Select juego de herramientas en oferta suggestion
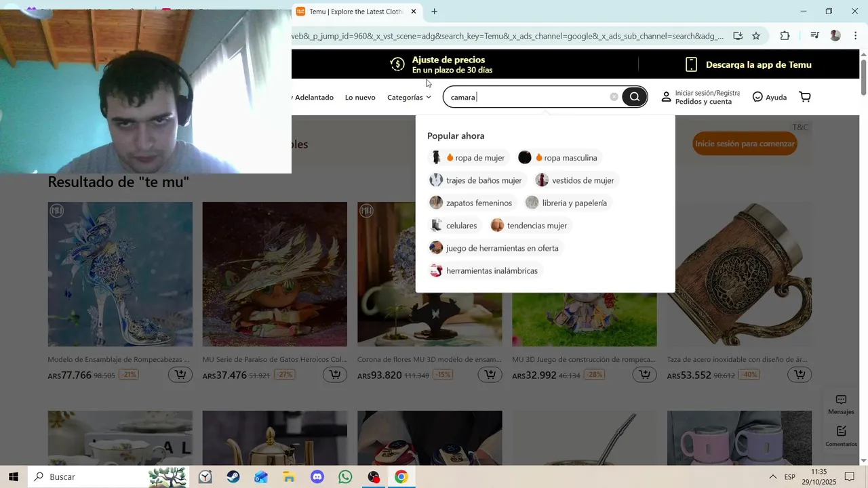 [494, 248]
